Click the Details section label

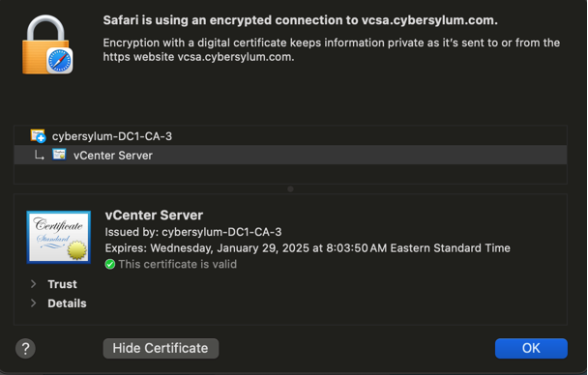click(x=67, y=303)
